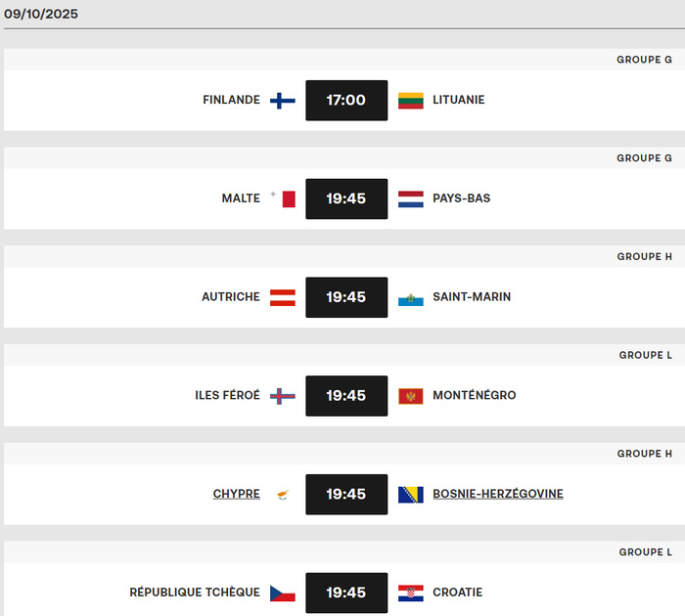Screen dimensions: 685x616
Task: Open the Iles Féroé–Monténégro 19:45 match
Action: [x=346, y=396]
